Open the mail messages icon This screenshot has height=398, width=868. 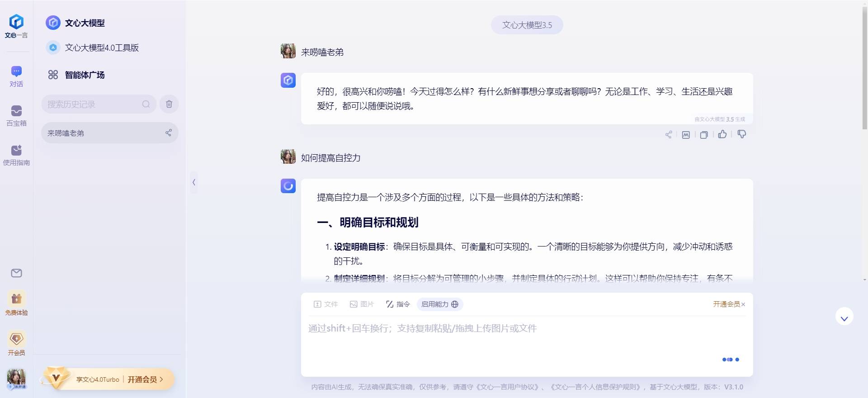[16, 273]
